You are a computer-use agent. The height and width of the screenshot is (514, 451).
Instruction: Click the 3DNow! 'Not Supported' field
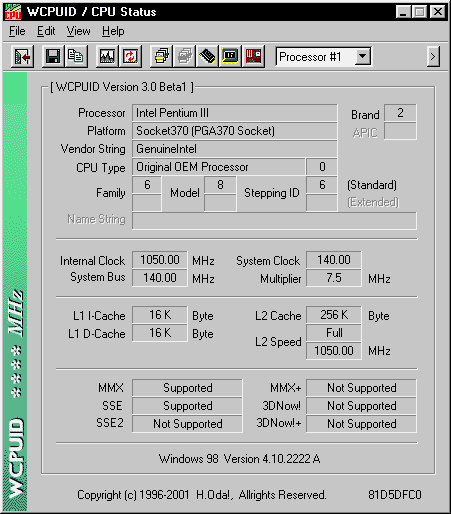pyautogui.click(x=361, y=406)
